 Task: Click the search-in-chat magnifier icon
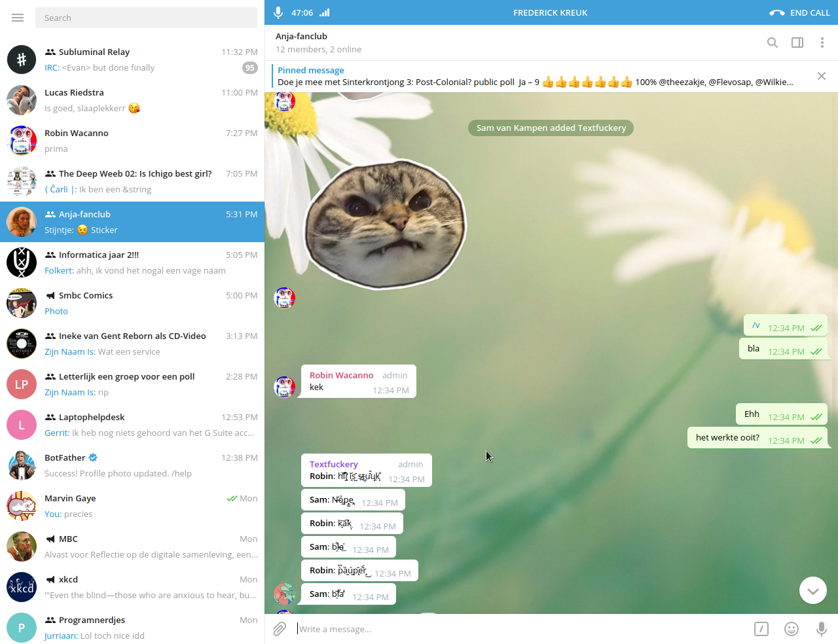[x=773, y=43]
